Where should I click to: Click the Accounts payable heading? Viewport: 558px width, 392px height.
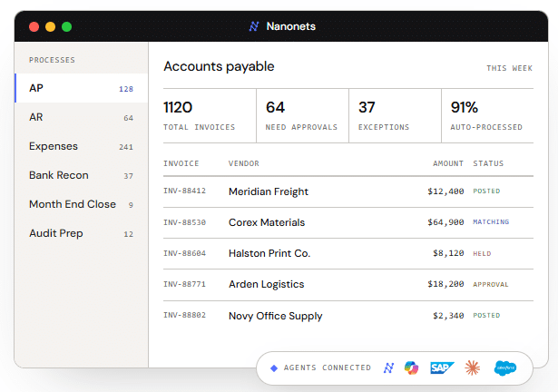click(219, 67)
